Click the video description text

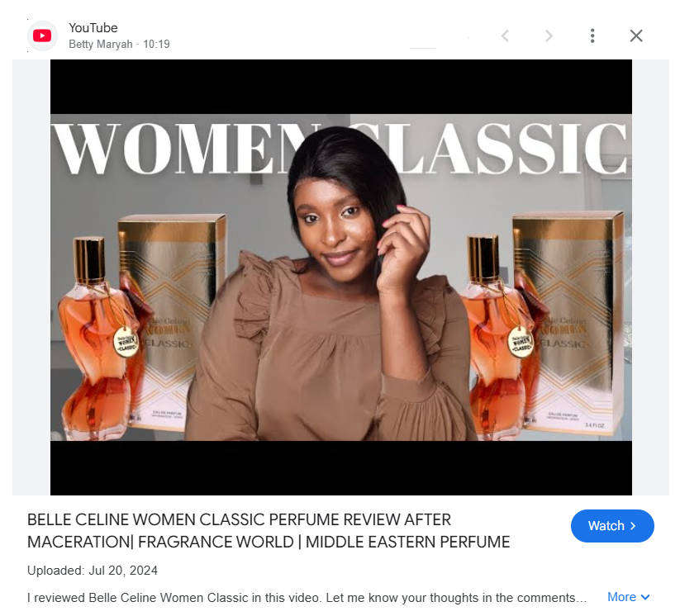pyautogui.click(x=306, y=597)
